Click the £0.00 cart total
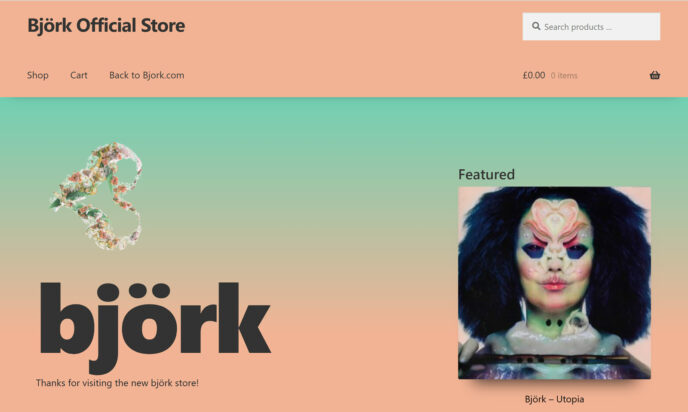The image size is (688, 412). click(x=534, y=75)
